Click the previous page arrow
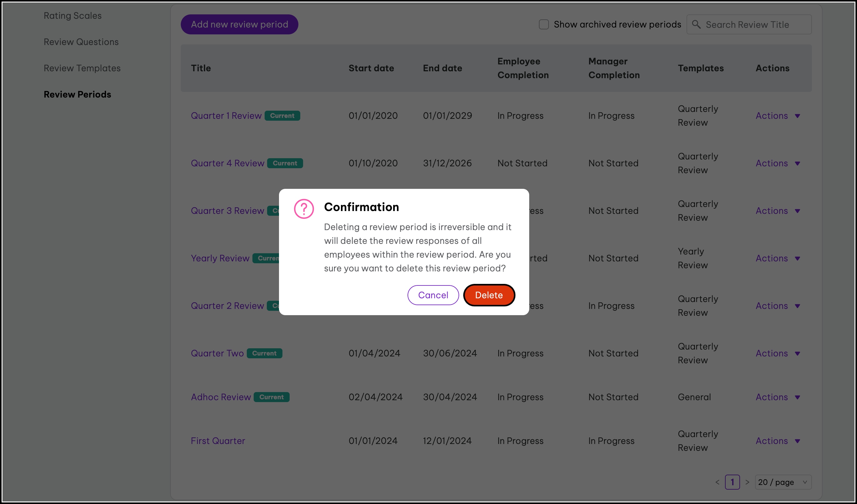Image resolution: width=857 pixels, height=504 pixels. [x=717, y=482]
